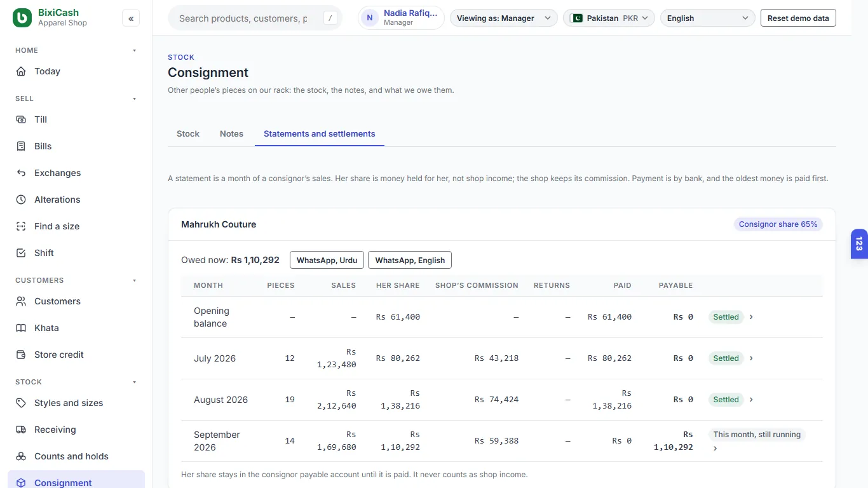
Task: Click the BixiCash logo icon
Action: (x=22, y=18)
